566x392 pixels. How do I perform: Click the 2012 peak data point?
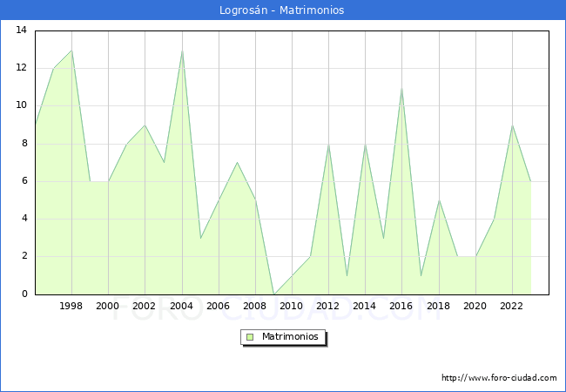pos(328,144)
